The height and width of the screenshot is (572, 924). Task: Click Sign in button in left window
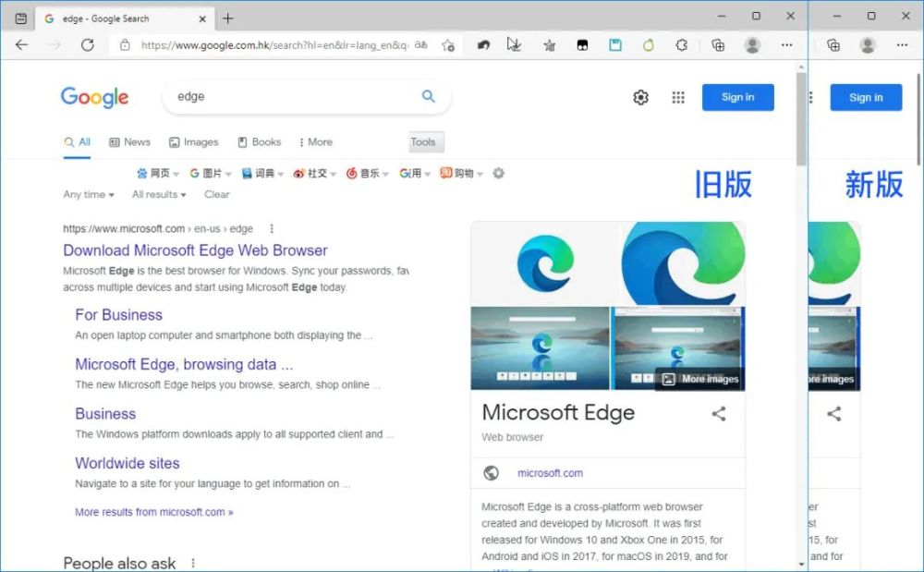click(737, 97)
